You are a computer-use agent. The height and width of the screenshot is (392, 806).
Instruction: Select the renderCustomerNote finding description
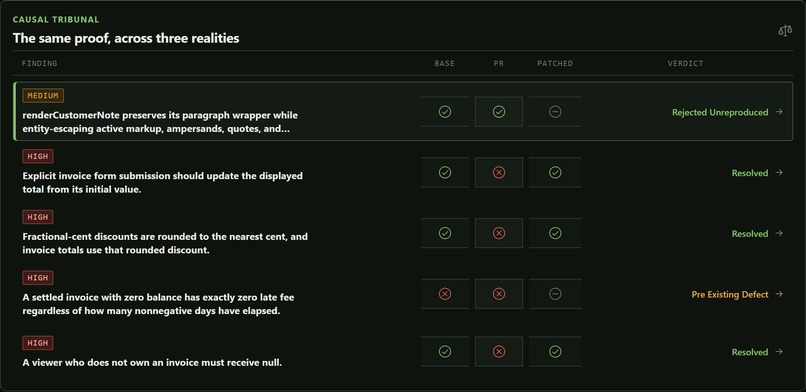(x=160, y=122)
